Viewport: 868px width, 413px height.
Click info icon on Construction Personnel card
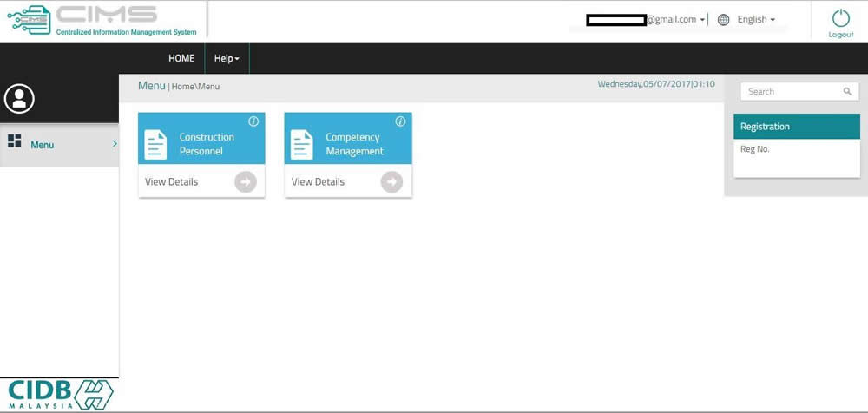coord(253,121)
